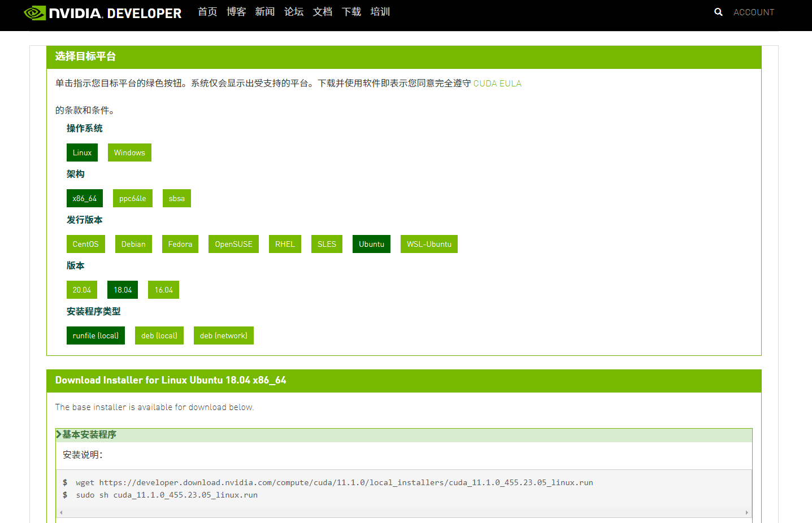Viewport: 812px width, 523px height.
Task: Select the sbsa architecture option
Action: (x=177, y=198)
